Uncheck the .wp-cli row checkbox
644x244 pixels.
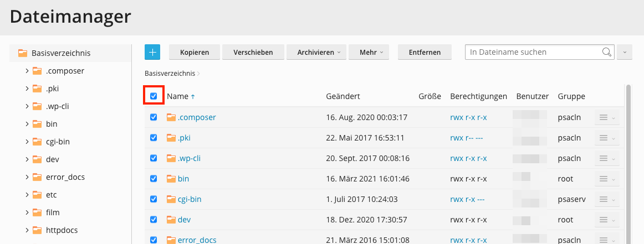[x=154, y=158]
